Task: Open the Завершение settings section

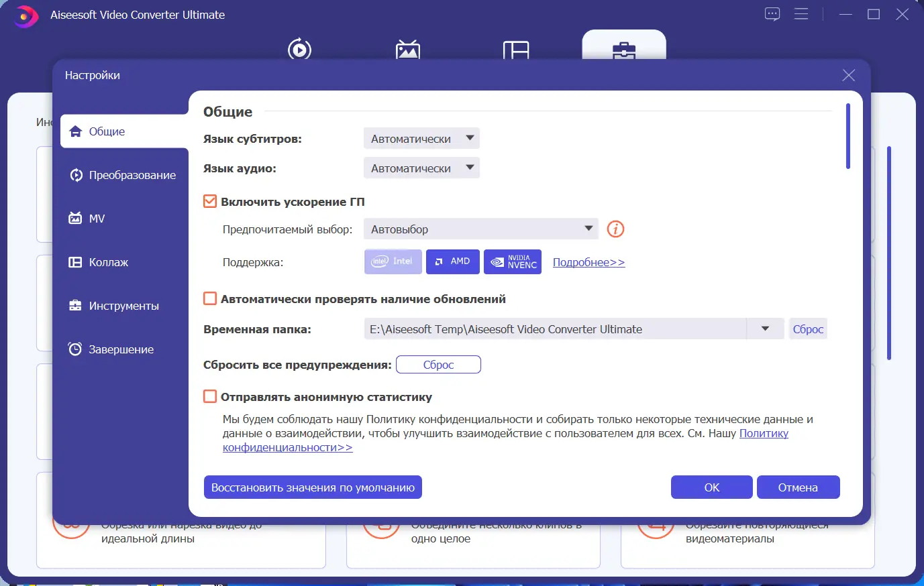Action: pos(121,349)
